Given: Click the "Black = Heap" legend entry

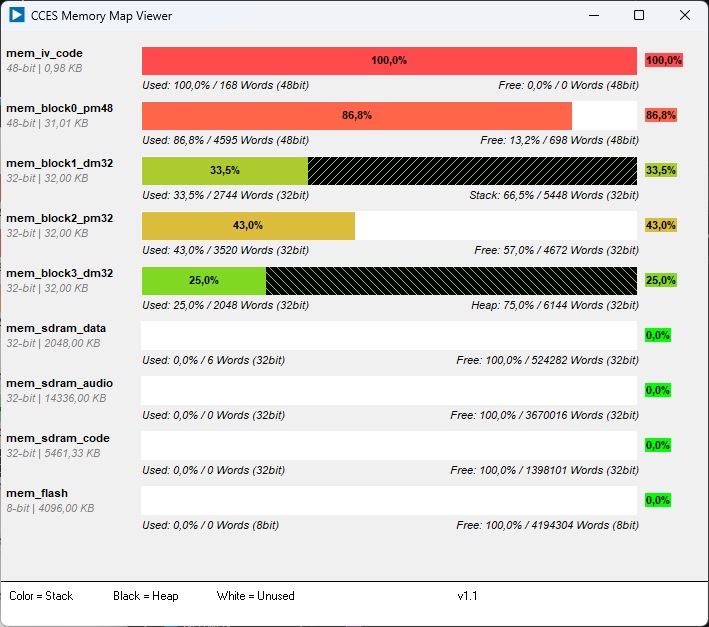Looking at the screenshot, I should (145, 596).
